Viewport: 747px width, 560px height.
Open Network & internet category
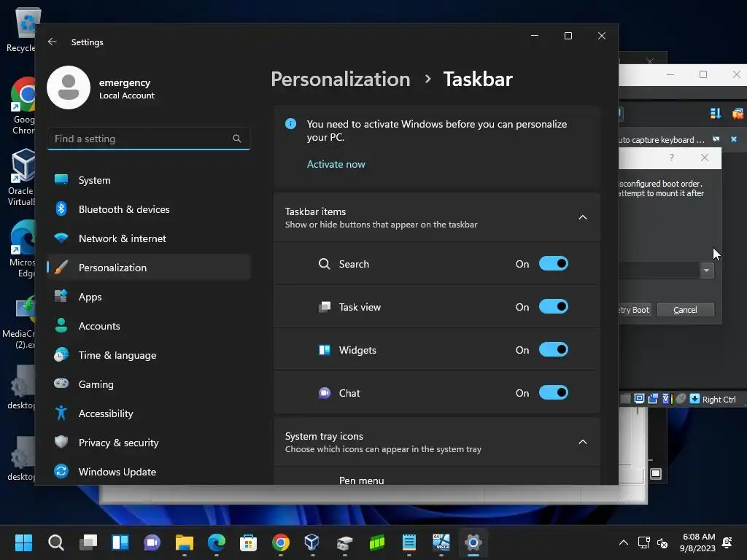coord(149,238)
